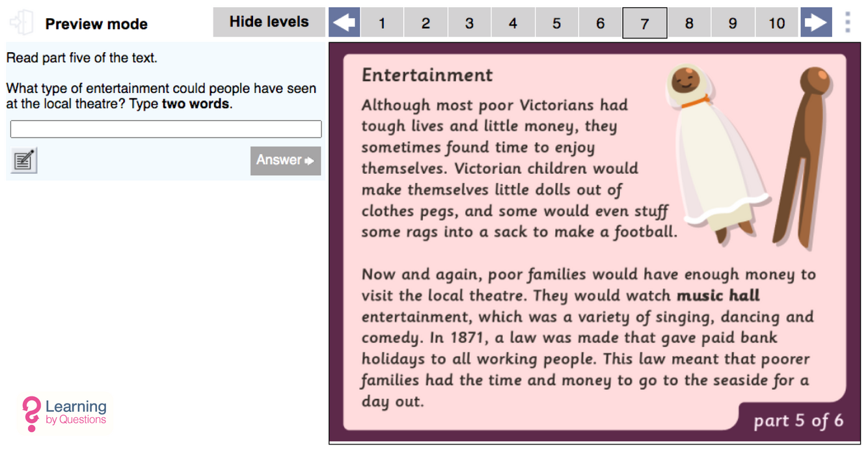Go to previous question with left arrow
Viewport: 868px width, 449px height.
pos(344,23)
